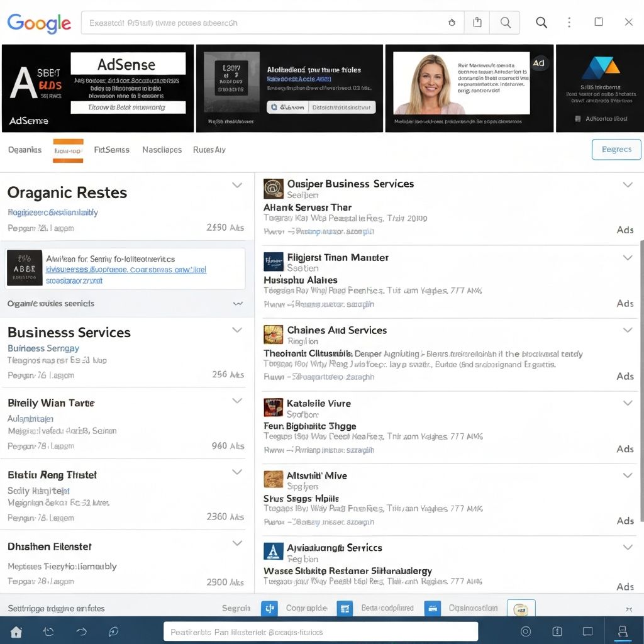Click the share icon in the search box
The image size is (644, 644).
coord(477,23)
